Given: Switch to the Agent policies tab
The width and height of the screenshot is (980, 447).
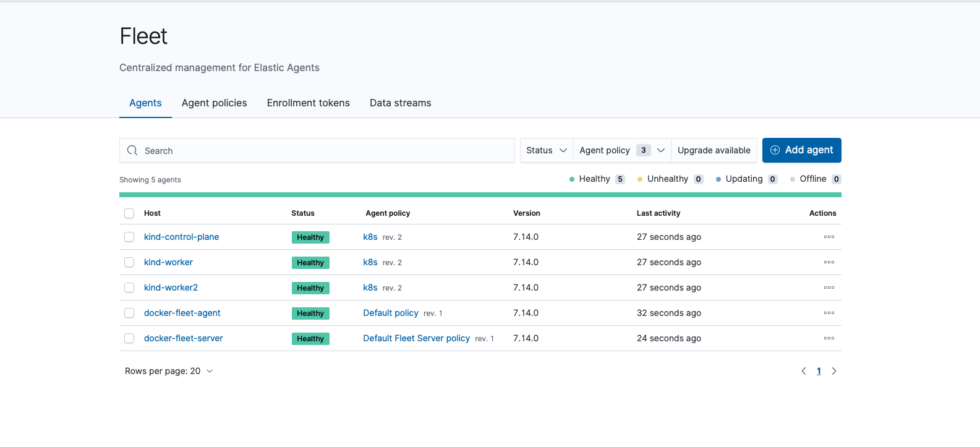Looking at the screenshot, I should pos(215,103).
